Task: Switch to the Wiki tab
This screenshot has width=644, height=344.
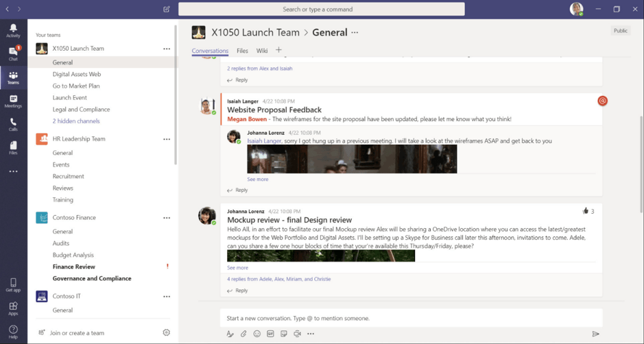Action: pos(262,51)
